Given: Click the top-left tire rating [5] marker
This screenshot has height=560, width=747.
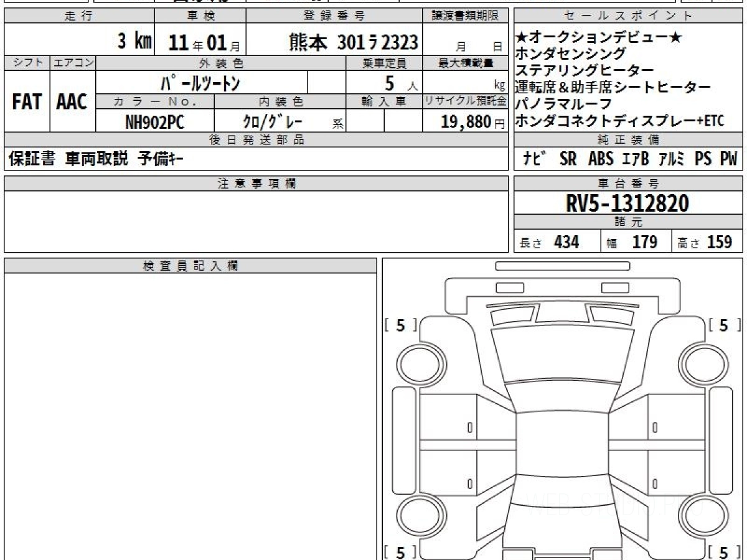Looking at the screenshot, I should tap(400, 325).
